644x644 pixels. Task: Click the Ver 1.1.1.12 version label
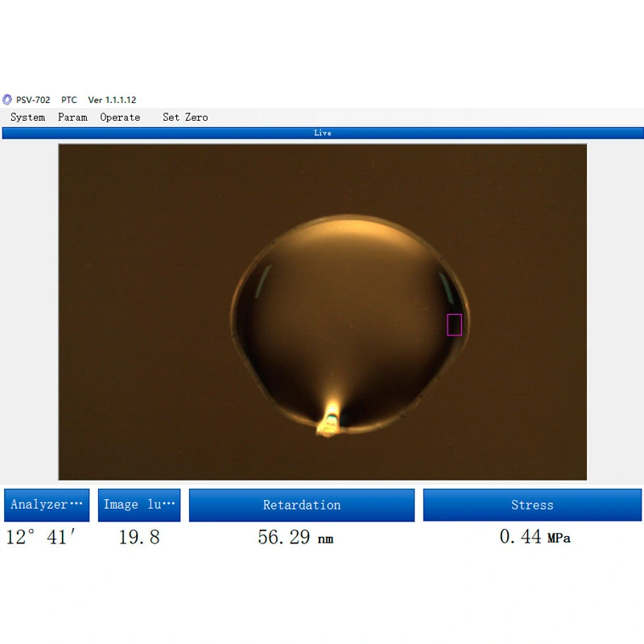(112, 99)
